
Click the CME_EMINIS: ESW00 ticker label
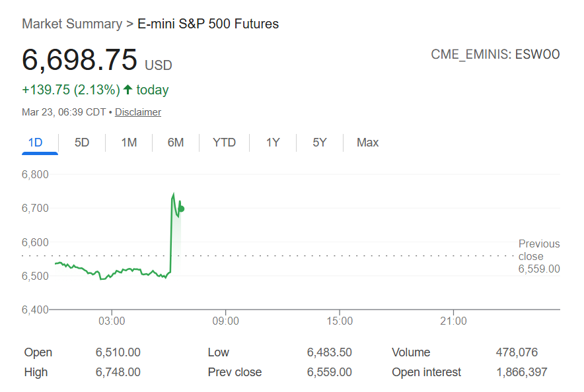point(495,54)
